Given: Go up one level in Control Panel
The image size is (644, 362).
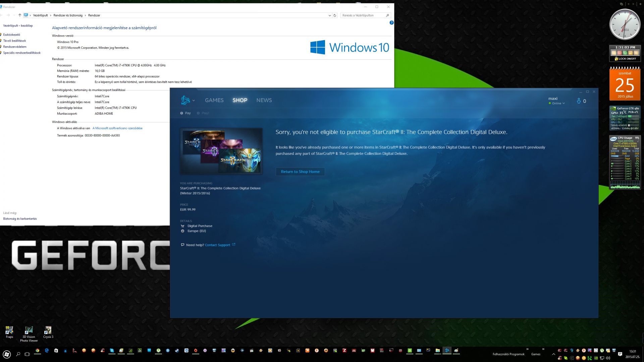Looking at the screenshot, I should coord(20,15).
